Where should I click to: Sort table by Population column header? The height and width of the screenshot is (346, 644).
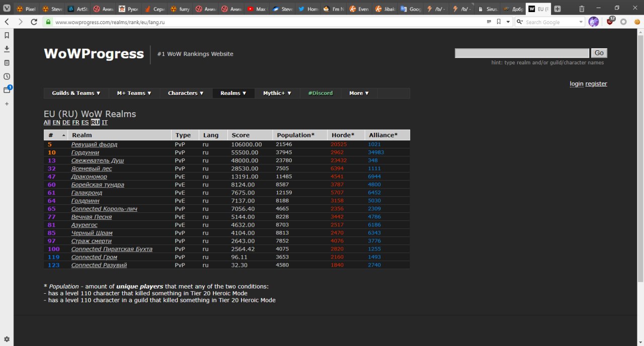[x=300, y=135]
